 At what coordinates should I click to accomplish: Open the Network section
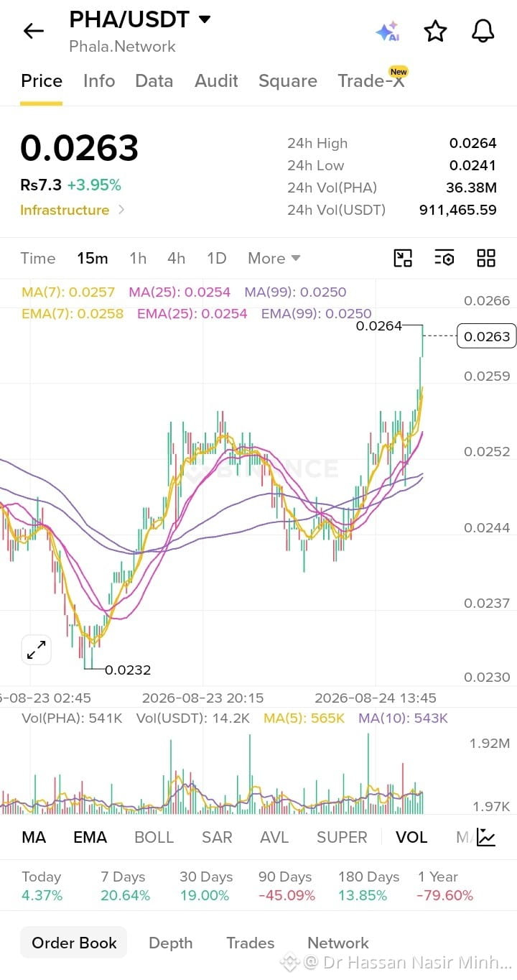pos(338,943)
